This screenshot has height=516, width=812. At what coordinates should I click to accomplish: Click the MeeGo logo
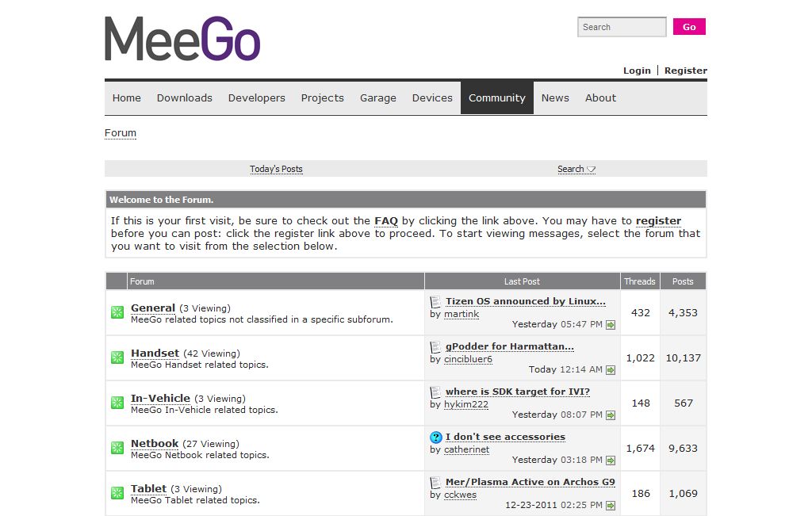pyautogui.click(x=182, y=39)
